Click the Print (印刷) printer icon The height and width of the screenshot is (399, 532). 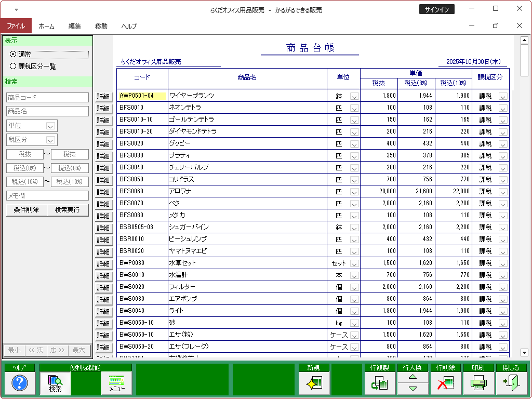click(478, 383)
